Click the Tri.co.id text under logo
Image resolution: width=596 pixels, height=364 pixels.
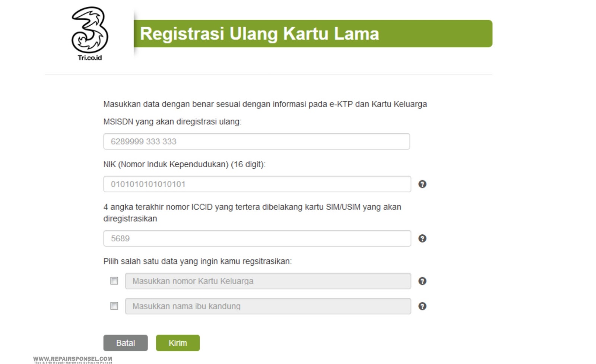tap(90, 58)
